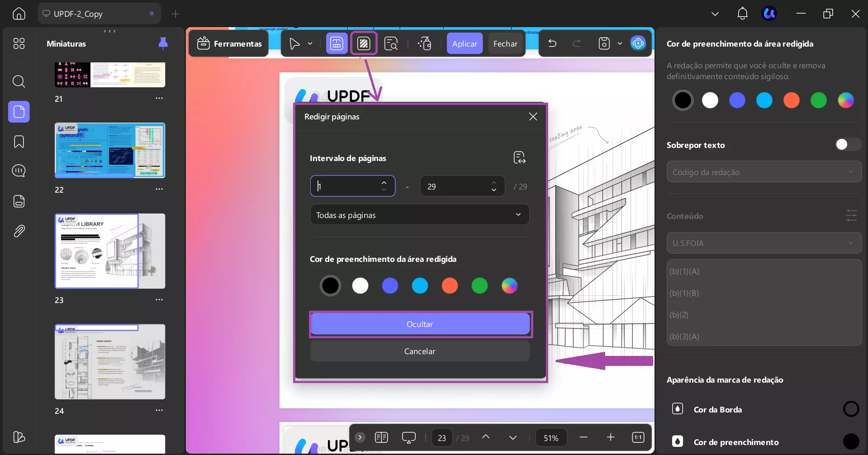Screen dimensions: 868x455
Task: Redo the last action
Action: point(577,43)
